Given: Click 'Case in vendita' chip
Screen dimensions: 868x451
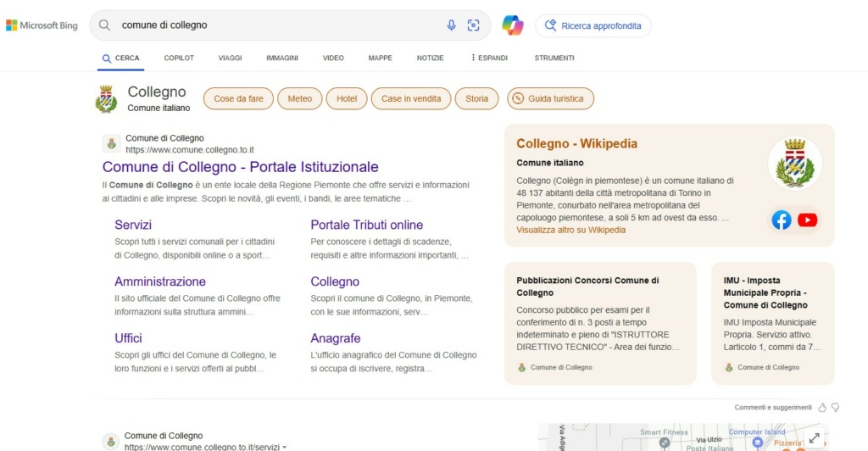Looking at the screenshot, I should [x=411, y=98].
